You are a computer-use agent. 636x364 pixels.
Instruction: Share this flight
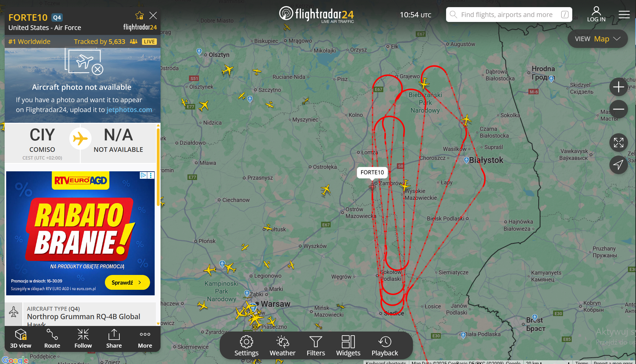click(114, 339)
